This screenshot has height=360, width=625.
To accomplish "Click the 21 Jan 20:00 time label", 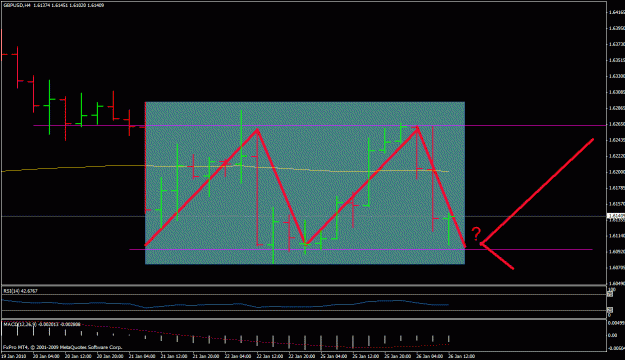I will click(x=206, y=356).
